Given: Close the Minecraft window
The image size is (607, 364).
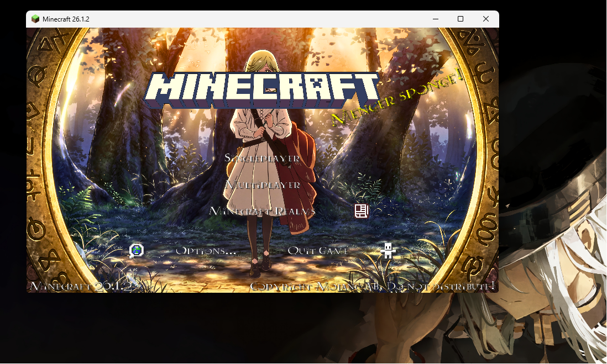Looking at the screenshot, I should (486, 19).
